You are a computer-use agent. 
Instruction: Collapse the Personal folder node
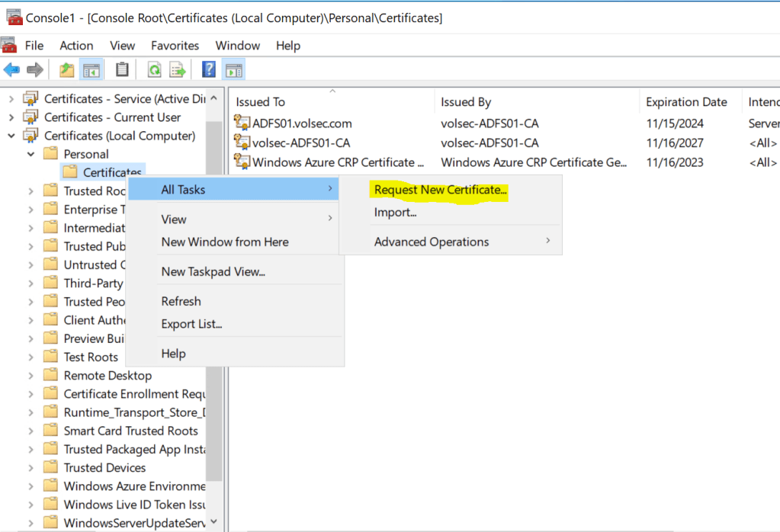click(x=30, y=154)
